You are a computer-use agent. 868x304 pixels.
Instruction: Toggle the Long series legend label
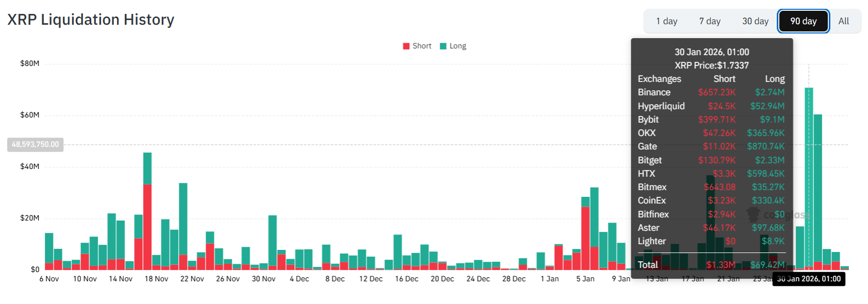(x=458, y=46)
